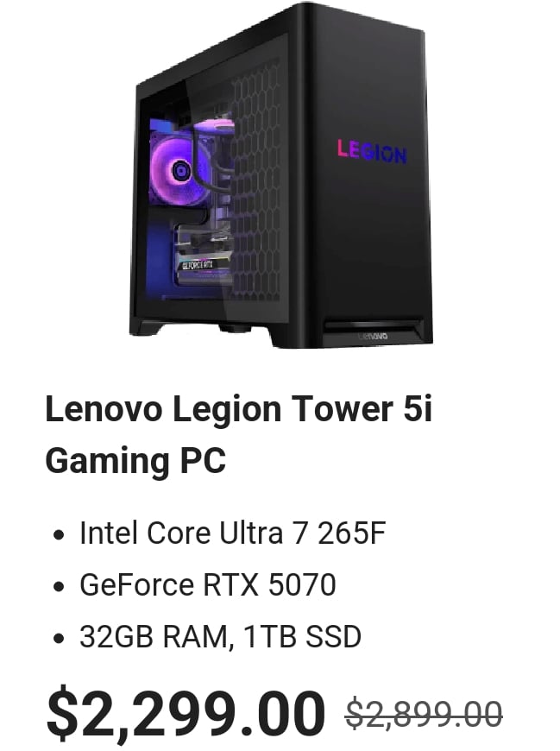
Task: Click the GeForce RTX label on the graphics card
Action: [x=198, y=265]
